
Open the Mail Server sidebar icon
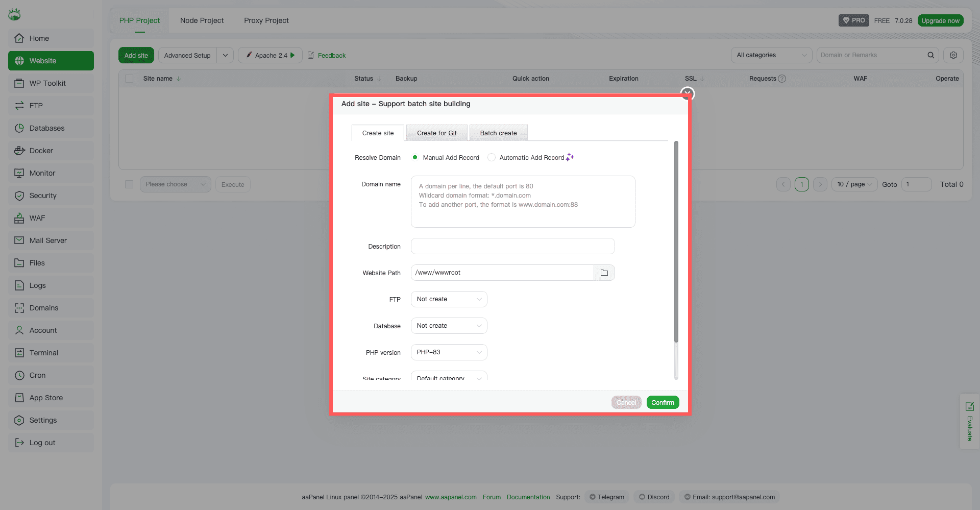(19, 240)
